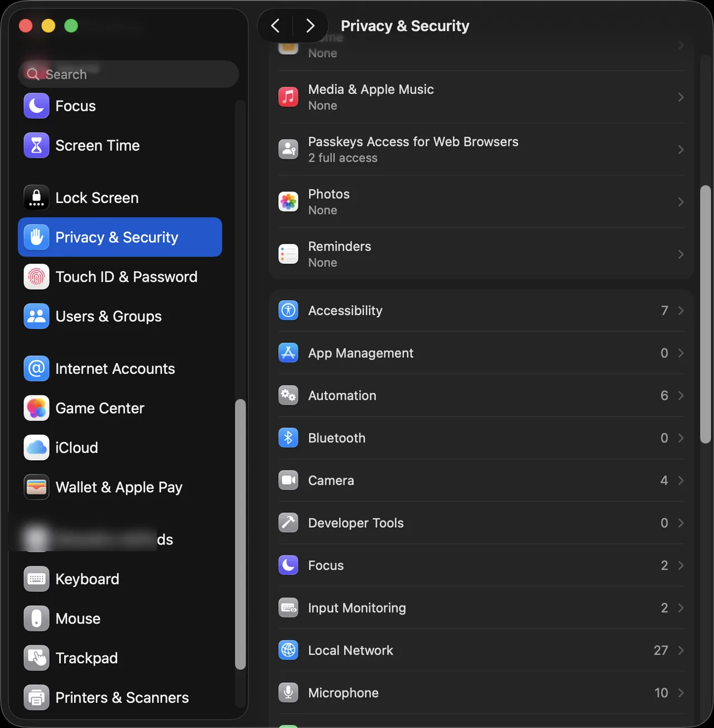The image size is (714, 728).
Task: Click the main pane vertical scrollbar thumb
Action: coord(706,314)
